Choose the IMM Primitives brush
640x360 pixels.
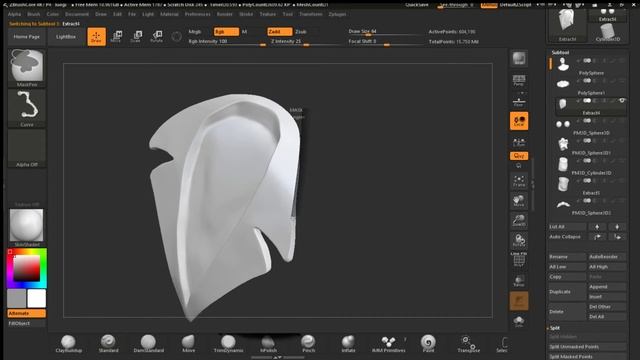[388, 344]
